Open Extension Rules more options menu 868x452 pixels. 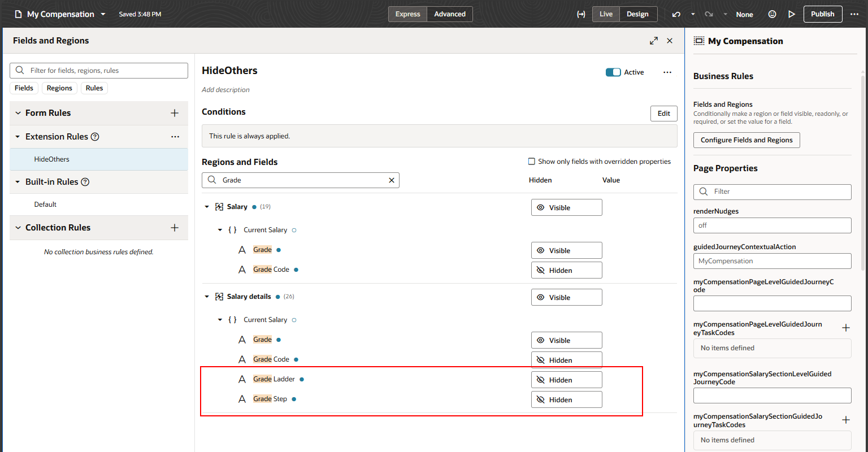(x=175, y=137)
